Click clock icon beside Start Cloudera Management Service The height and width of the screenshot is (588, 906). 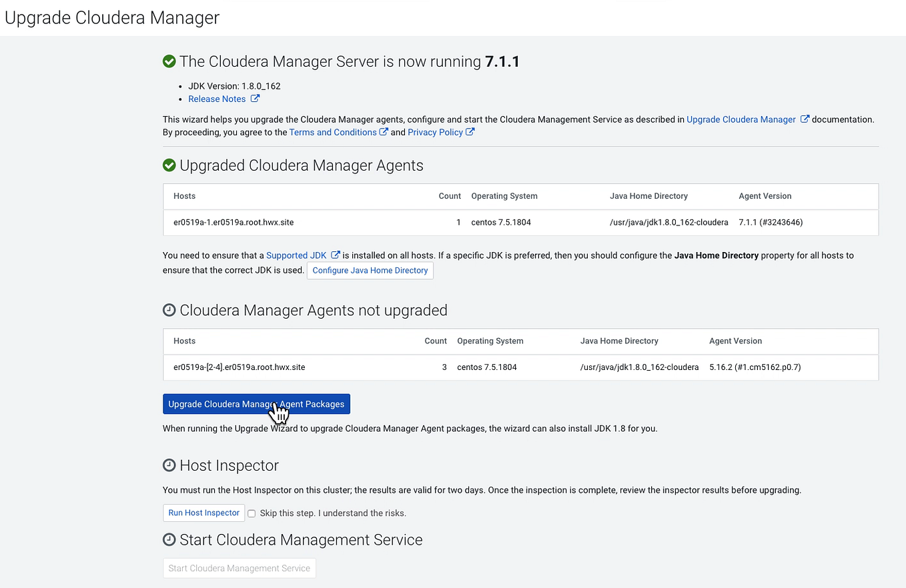click(169, 539)
